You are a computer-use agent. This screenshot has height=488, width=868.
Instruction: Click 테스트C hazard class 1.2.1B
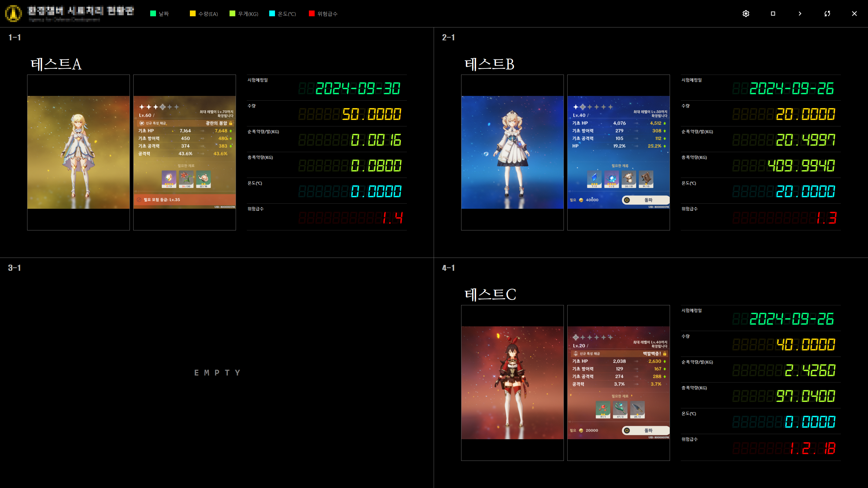click(x=813, y=448)
